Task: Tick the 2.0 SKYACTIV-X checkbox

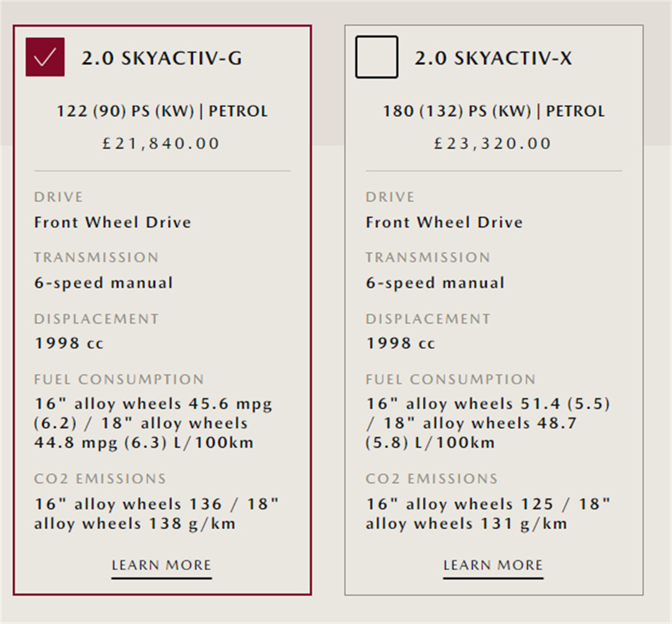Action: coord(376,57)
